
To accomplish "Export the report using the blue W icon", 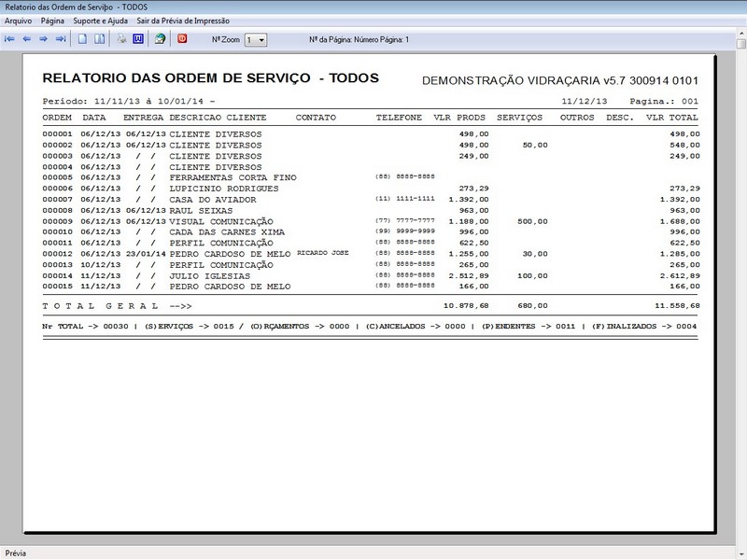I will click(138, 38).
